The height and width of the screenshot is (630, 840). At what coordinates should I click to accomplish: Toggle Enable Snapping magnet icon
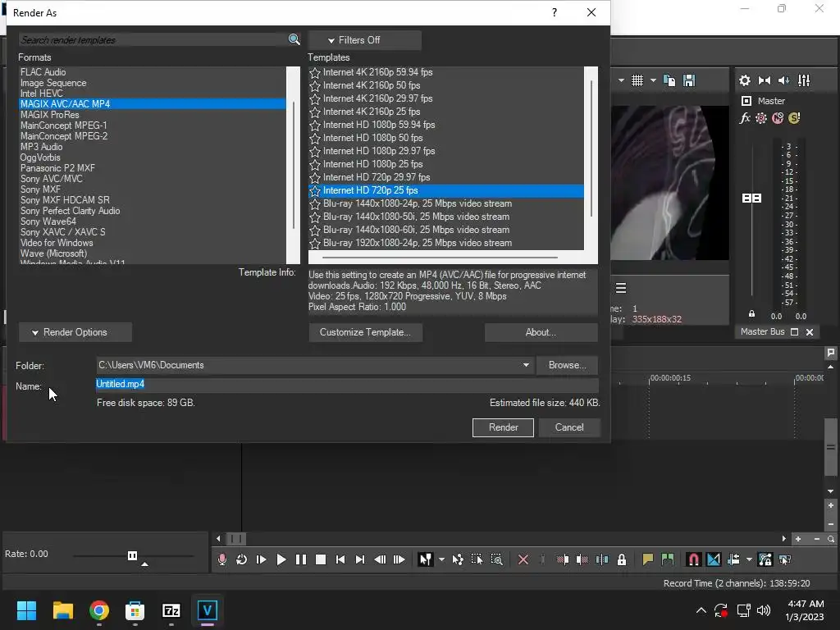[694, 559]
